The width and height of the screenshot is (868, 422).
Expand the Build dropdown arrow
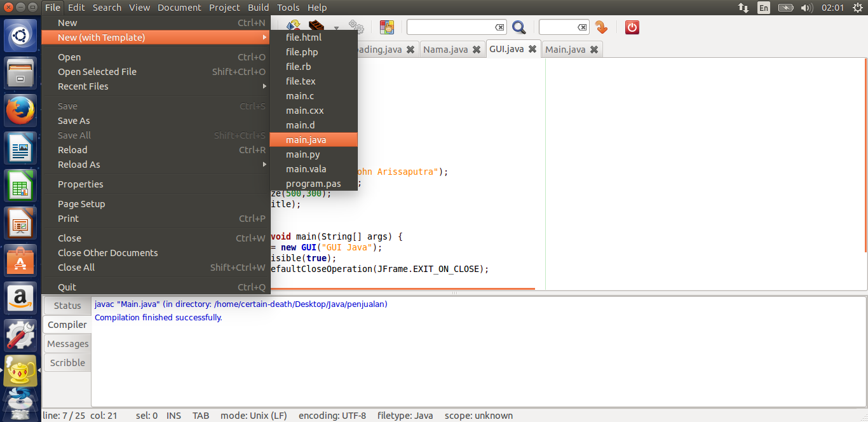336,28
